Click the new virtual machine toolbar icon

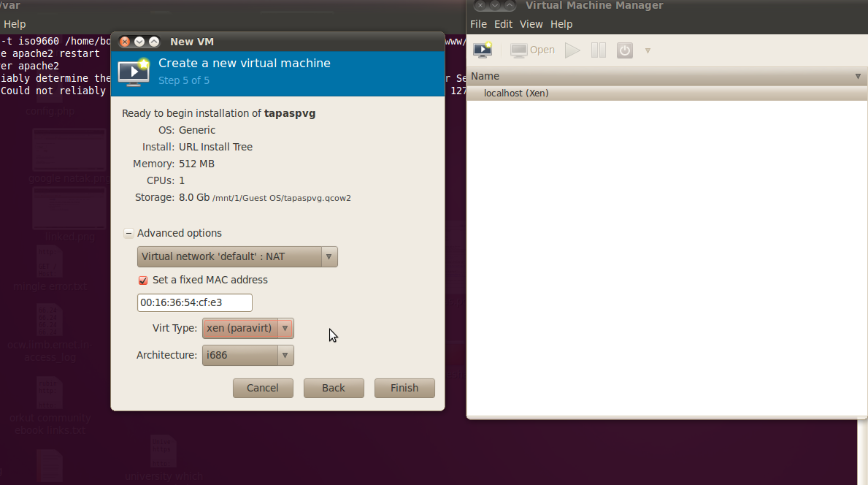(483, 50)
